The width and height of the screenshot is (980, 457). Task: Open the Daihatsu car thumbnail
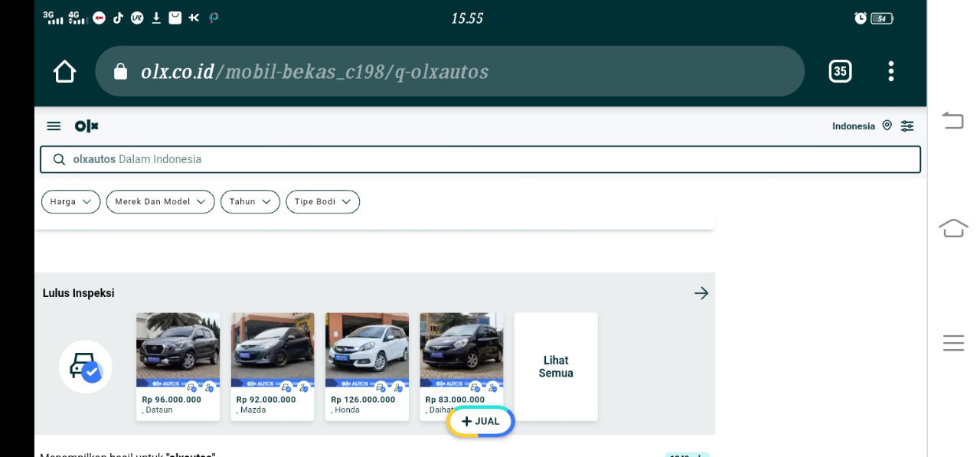click(x=462, y=350)
